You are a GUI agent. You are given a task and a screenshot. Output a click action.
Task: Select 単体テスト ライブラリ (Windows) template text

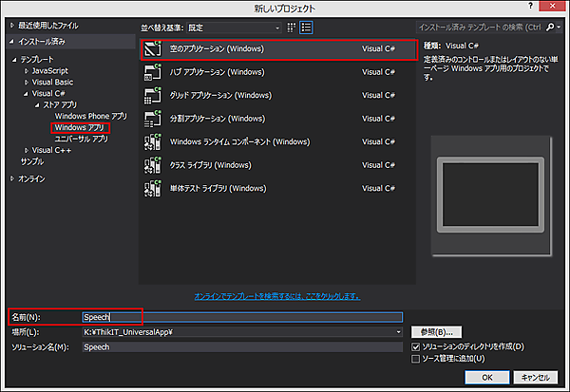[x=218, y=188]
